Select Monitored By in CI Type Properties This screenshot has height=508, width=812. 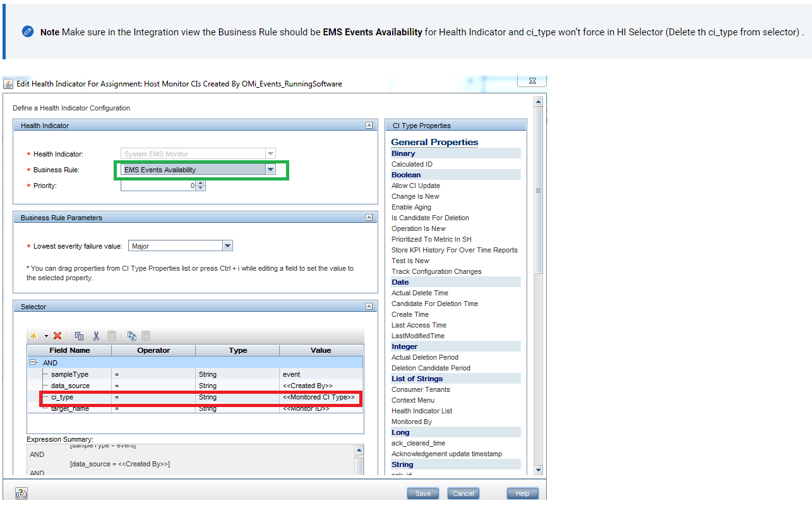[410, 422]
